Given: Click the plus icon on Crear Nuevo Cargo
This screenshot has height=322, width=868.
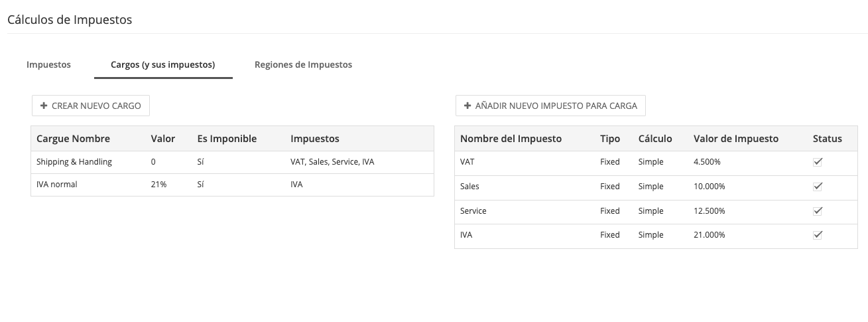Looking at the screenshot, I should 44,106.
